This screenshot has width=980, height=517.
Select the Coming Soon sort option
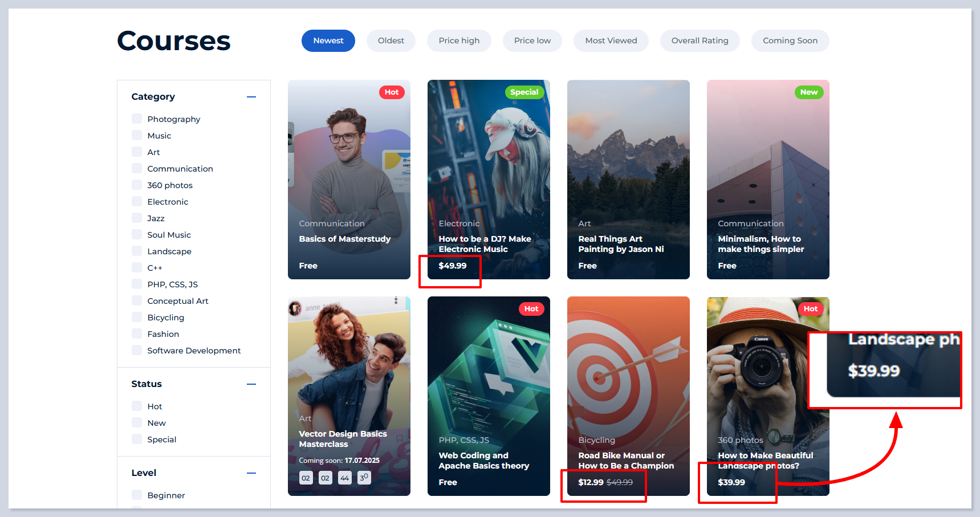coord(790,40)
